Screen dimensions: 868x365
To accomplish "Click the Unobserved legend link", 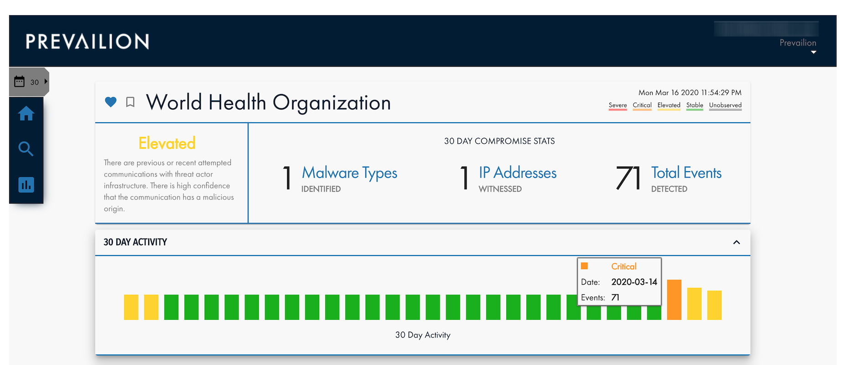I will tap(725, 105).
